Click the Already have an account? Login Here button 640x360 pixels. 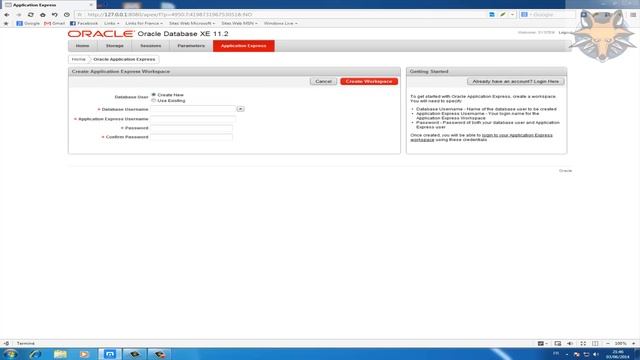[x=516, y=81]
